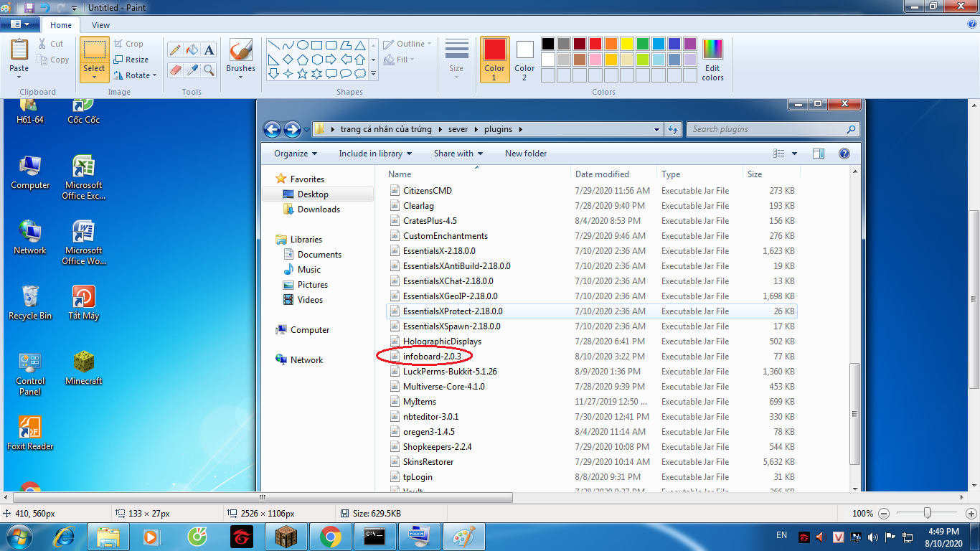Select the Text tool
The image size is (980, 551).
(209, 50)
